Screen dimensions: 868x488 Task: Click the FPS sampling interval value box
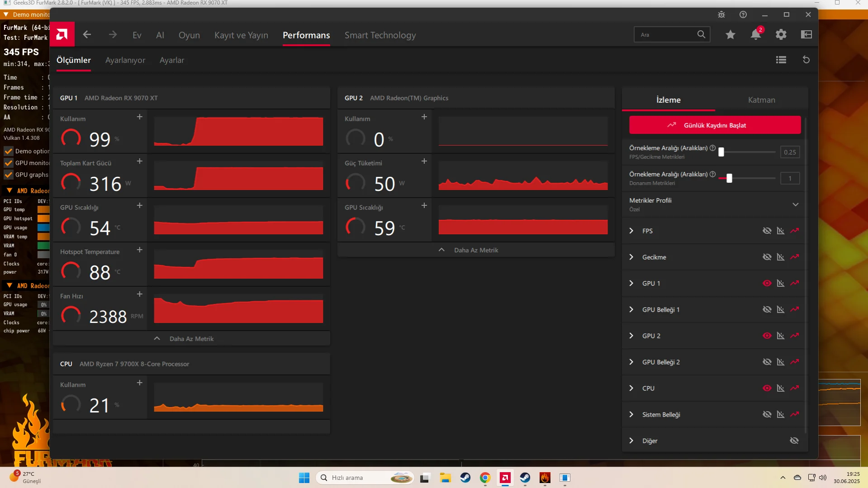point(790,152)
